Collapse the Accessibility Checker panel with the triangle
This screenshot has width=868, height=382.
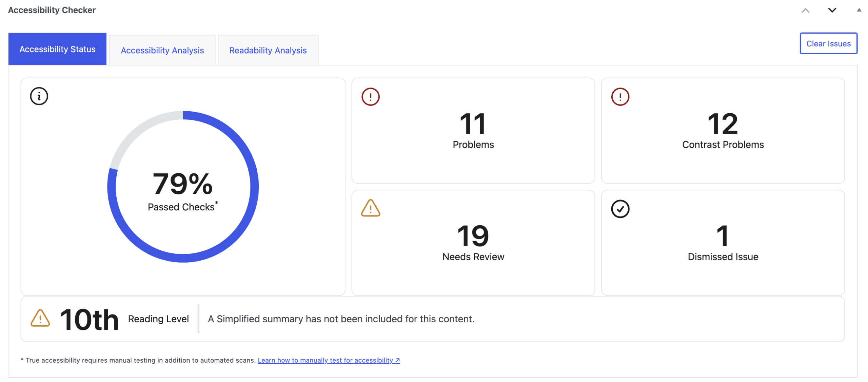(x=859, y=10)
